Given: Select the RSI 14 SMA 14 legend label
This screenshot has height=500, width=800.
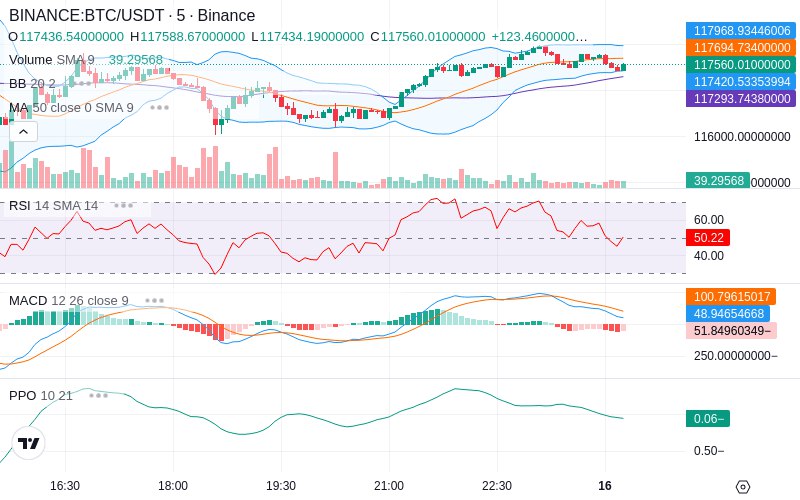Looking at the screenshot, I should pyautogui.click(x=54, y=206).
